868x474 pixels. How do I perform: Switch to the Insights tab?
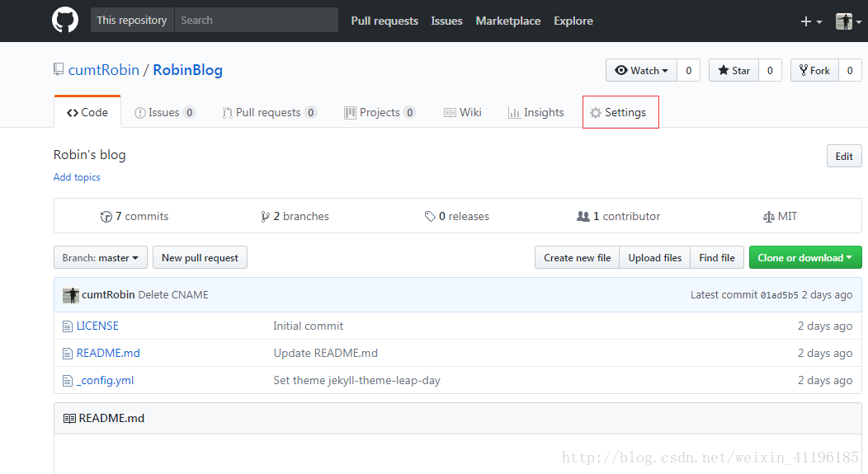[x=535, y=112]
